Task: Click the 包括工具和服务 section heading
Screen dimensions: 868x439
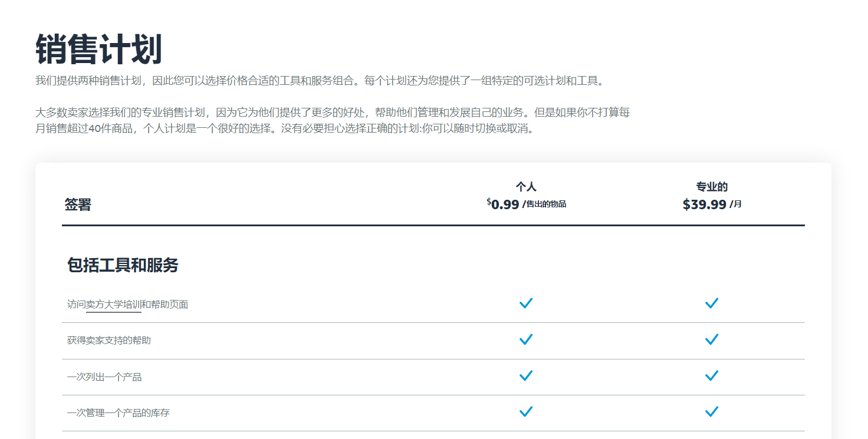Action: pos(123,265)
